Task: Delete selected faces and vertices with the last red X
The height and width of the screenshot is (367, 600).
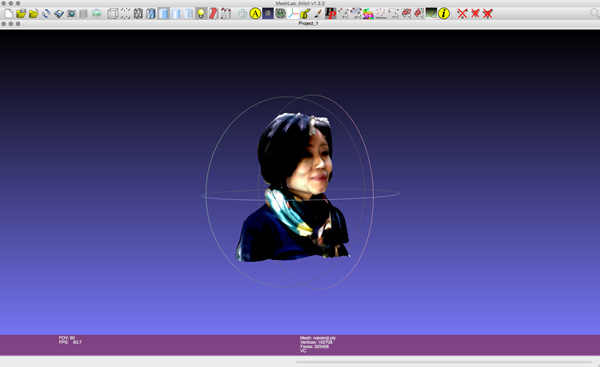Action: [488, 14]
